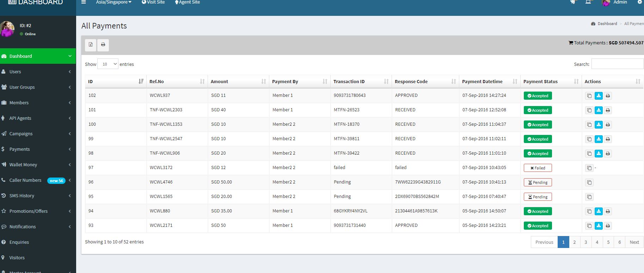Click the Excel export icon above table
This screenshot has width=644, height=273.
coord(91,45)
